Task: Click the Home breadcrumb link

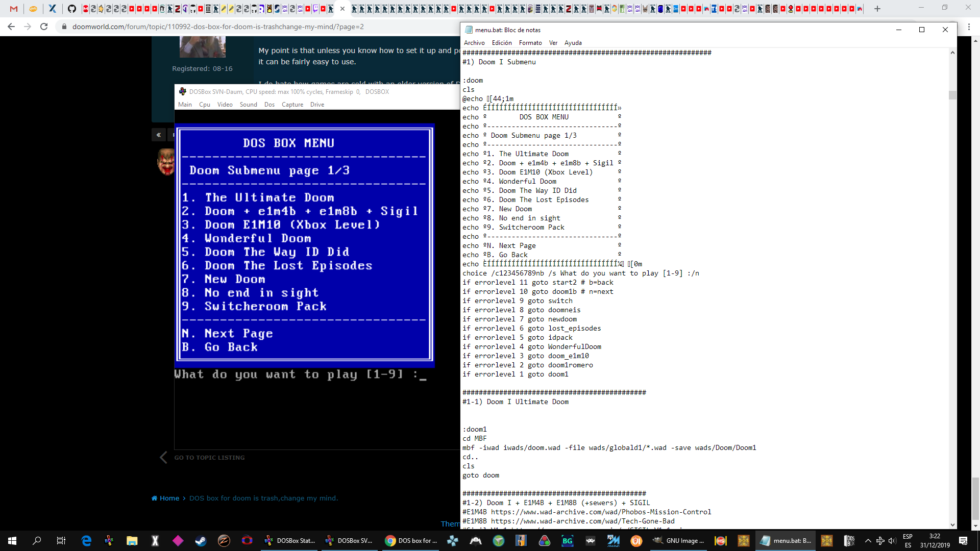Action: pos(165,498)
